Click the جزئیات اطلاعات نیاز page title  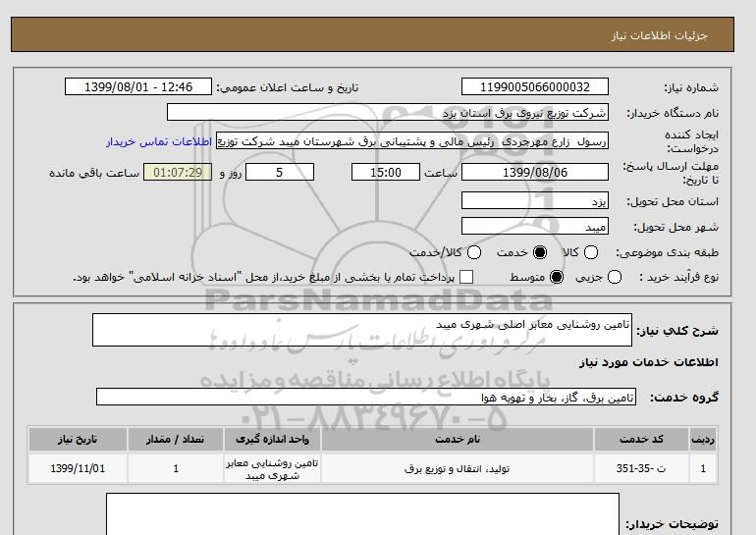[x=659, y=35]
